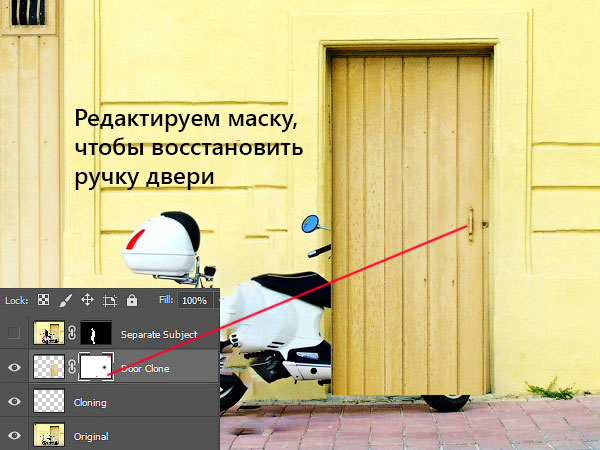This screenshot has height=450, width=600.
Task: Click the lock all padlock icon
Action: tap(132, 300)
